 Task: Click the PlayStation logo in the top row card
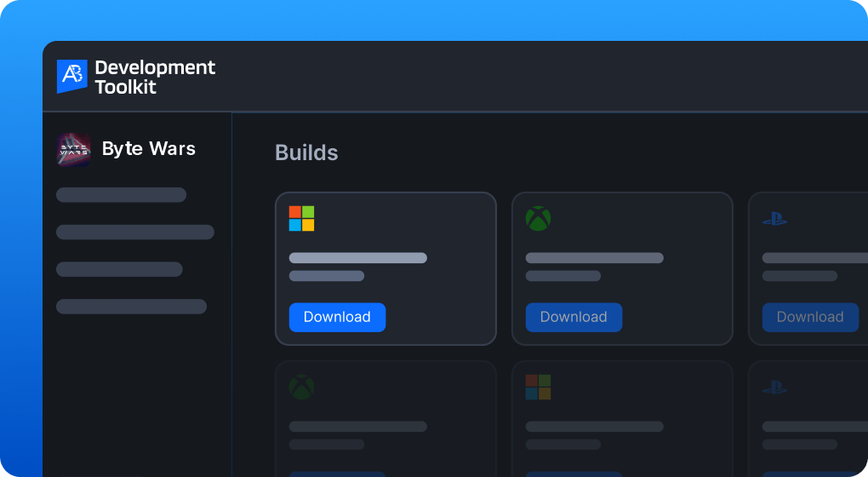[774, 219]
